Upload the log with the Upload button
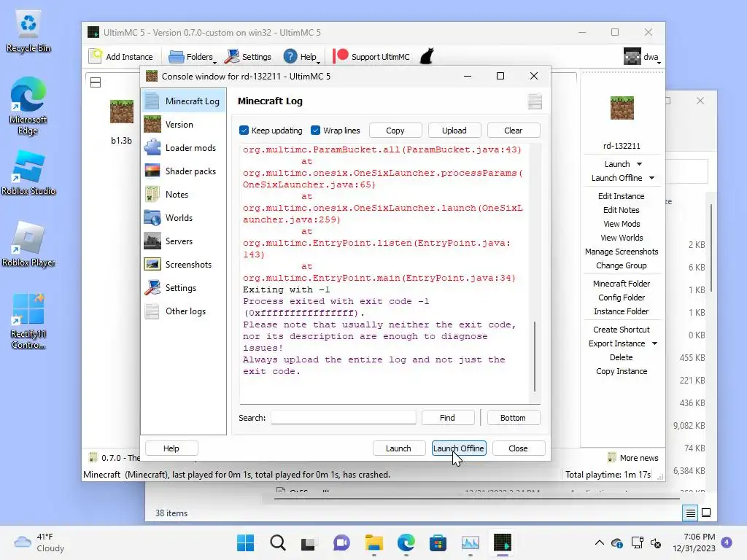The image size is (747, 560). click(x=454, y=131)
